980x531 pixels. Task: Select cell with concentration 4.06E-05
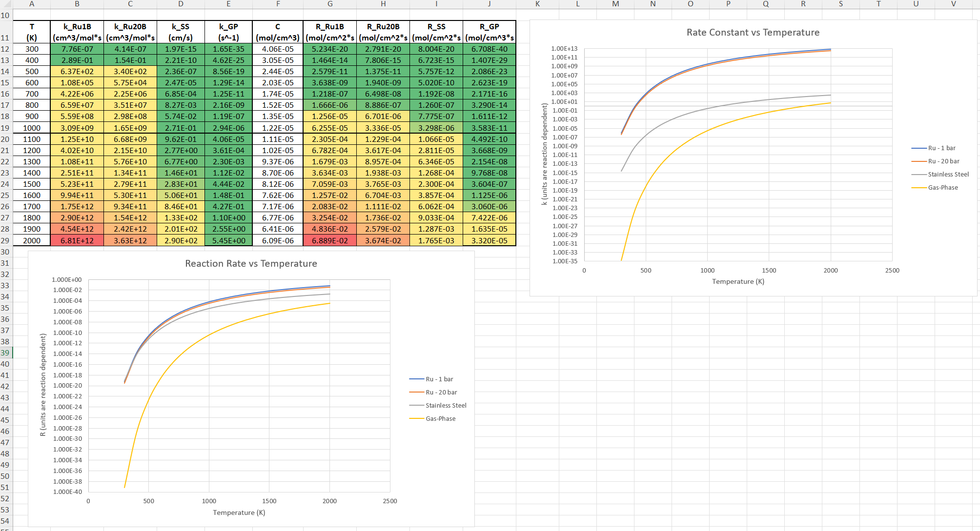278,49
